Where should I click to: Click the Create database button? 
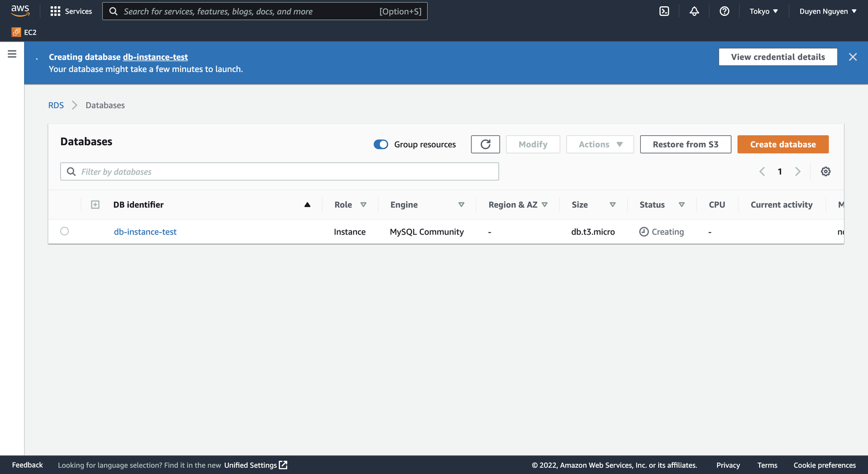click(x=783, y=144)
